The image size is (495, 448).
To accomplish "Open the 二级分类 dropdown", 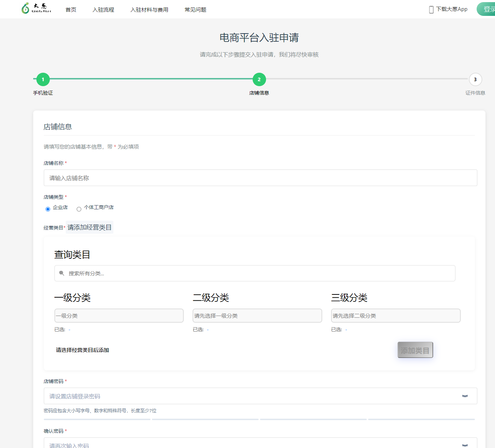I will pyautogui.click(x=257, y=316).
